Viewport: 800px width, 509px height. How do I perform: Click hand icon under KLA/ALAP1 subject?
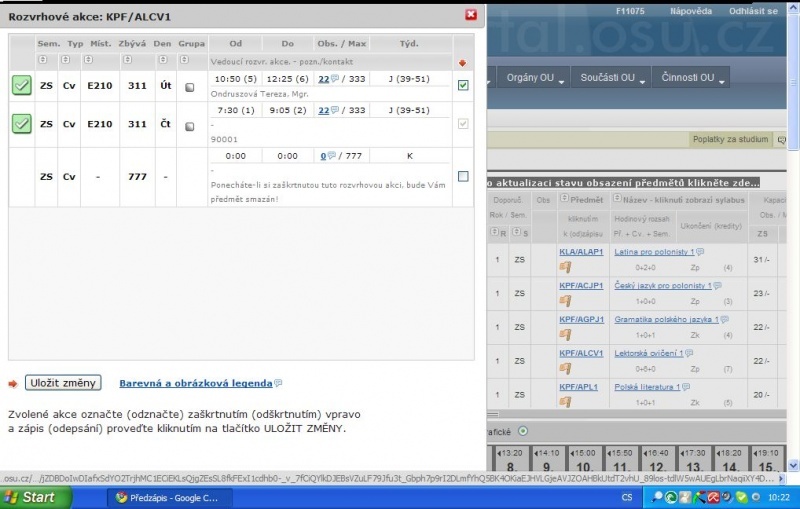(565, 266)
